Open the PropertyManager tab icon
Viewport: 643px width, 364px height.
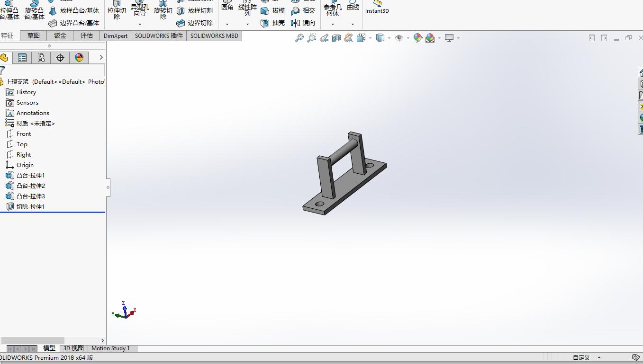pyautogui.click(x=22, y=58)
